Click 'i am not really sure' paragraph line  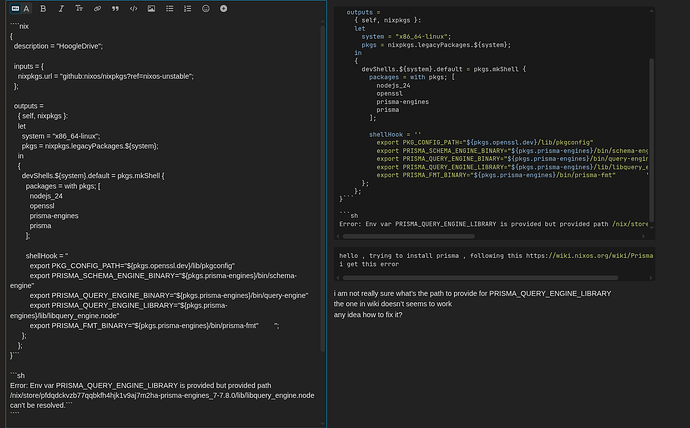click(x=472, y=293)
